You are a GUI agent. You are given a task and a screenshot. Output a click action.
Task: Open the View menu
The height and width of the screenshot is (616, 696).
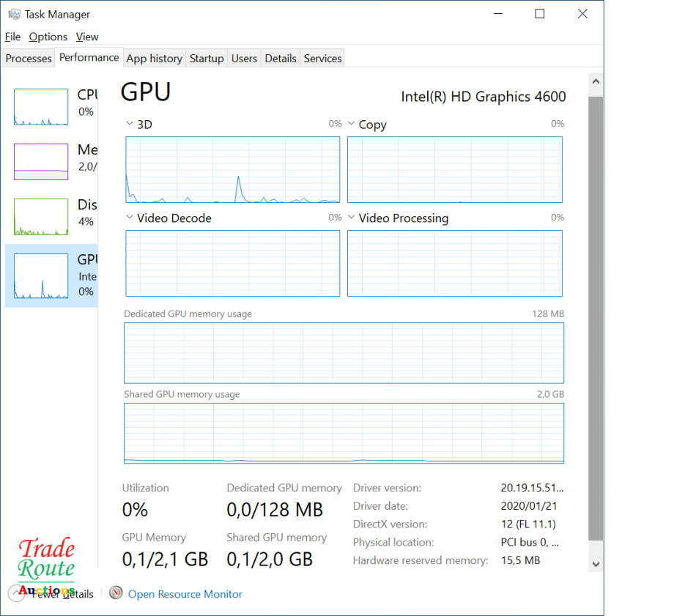(x=87, y=37)
